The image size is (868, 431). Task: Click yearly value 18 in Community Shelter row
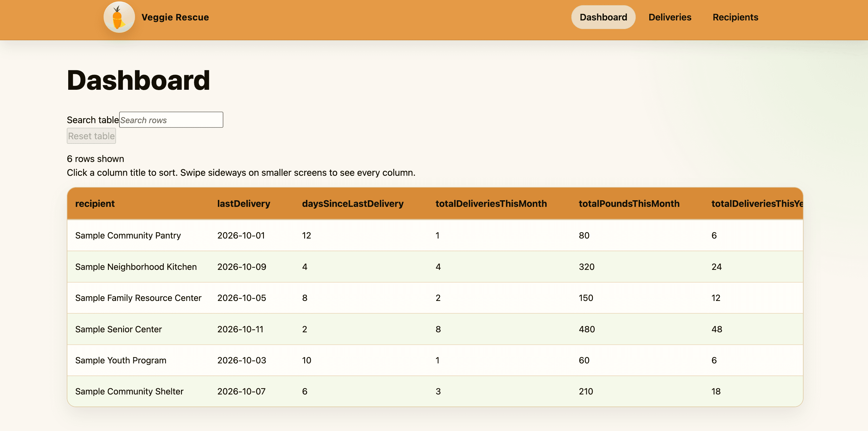pos(716,391)
